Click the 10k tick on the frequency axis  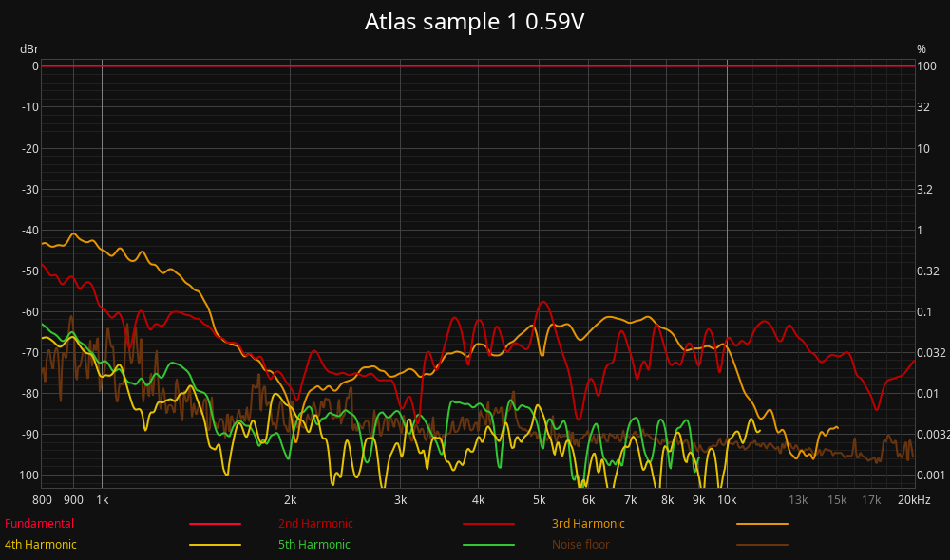point(727,500)
